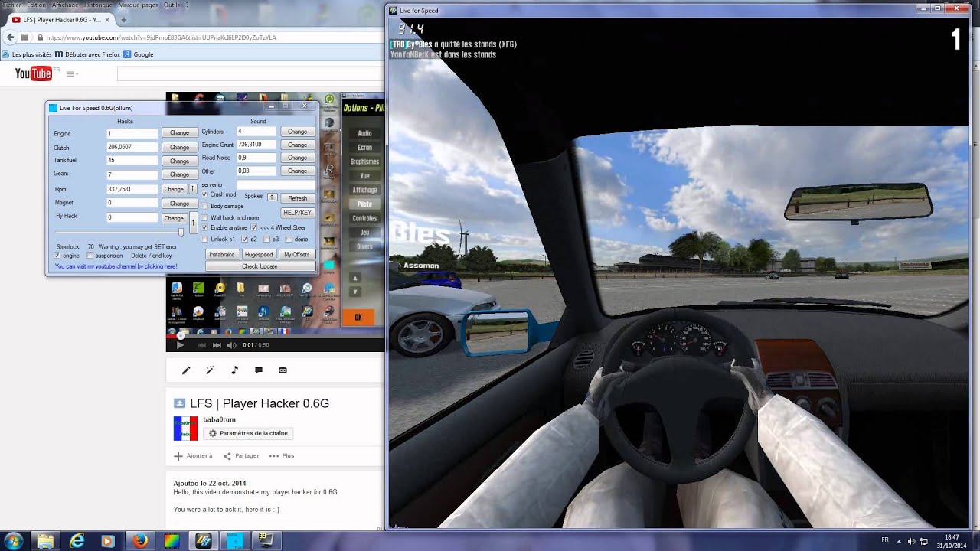Click the Steerlock slider handle
Screen dimensions: 980x551
coord(181,233)
